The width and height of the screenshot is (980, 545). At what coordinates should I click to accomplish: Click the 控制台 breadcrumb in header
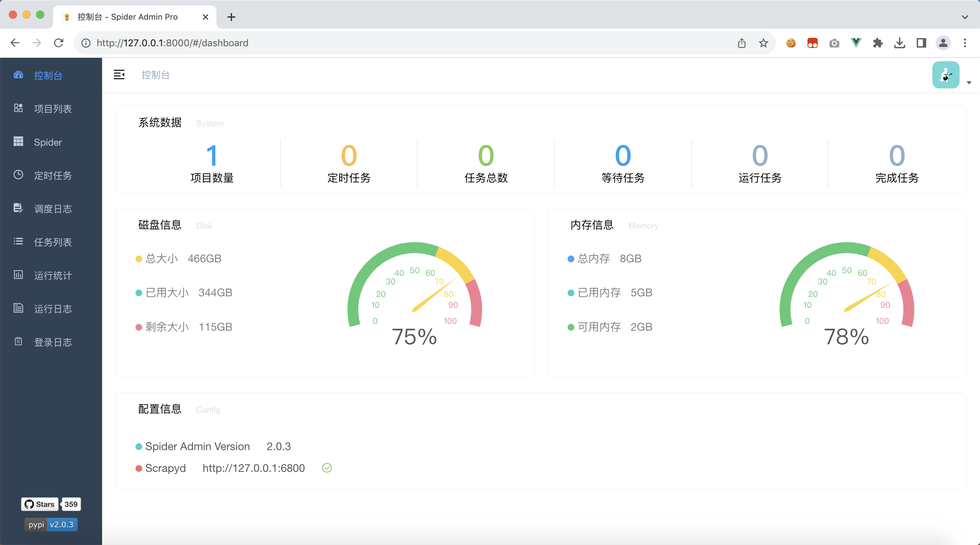156,75
